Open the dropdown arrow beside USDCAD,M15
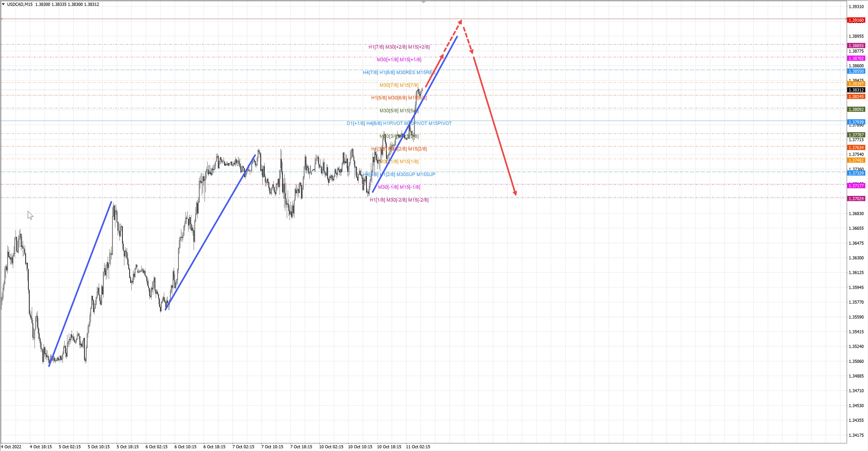Viewport: 868px width, 451px height. pos(3,4)
